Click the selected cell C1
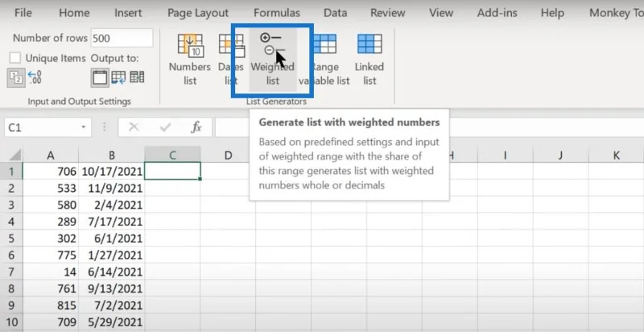Image resolution: width=644 pixels, height=332 pixels. coord(172,172)
